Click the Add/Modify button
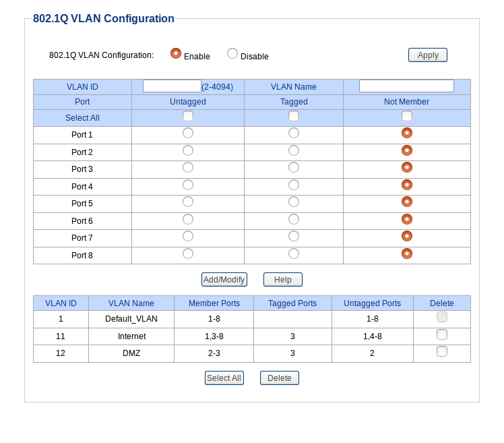The height and width of the screenshot is (443, 504). coord(224,280)
